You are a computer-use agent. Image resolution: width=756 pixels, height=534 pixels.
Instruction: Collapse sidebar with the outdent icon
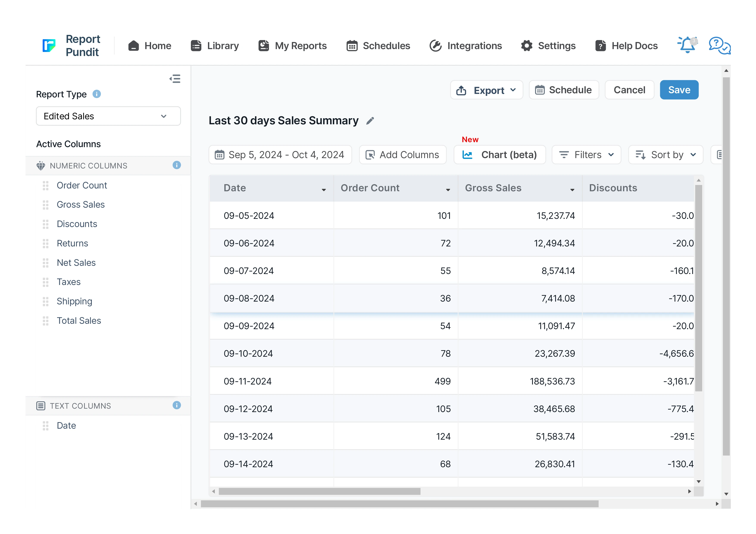175,79
